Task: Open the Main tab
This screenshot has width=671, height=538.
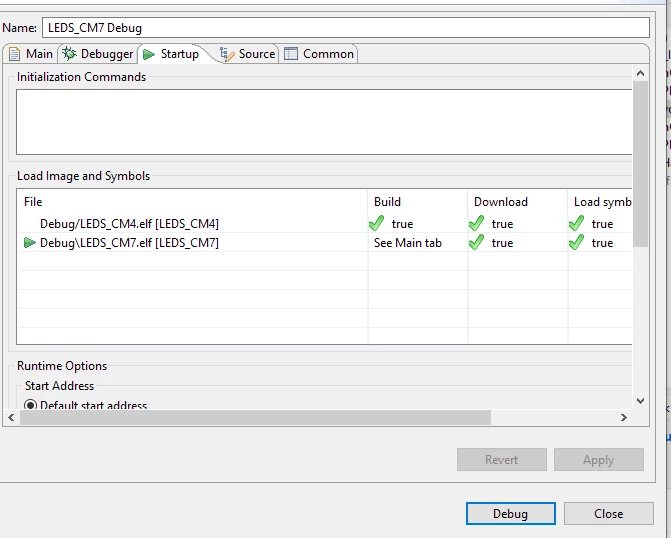Action: tap(30, 54)
